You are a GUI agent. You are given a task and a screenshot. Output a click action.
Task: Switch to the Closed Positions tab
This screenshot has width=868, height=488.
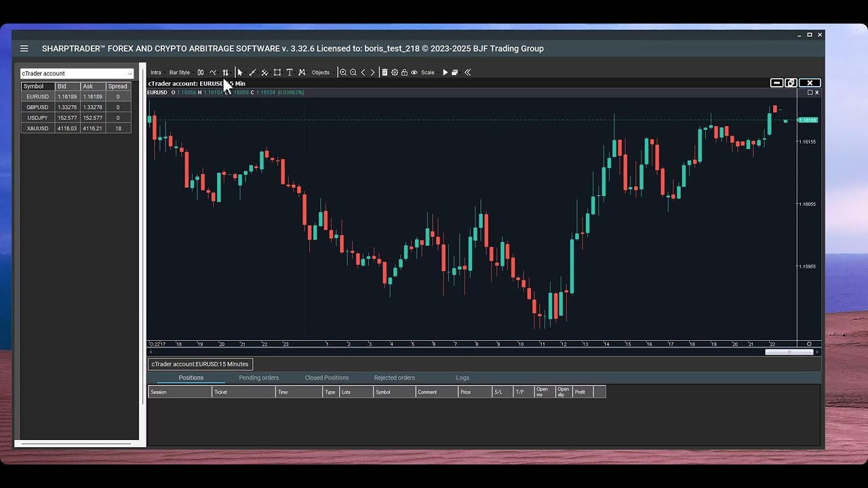coord(327,378)
